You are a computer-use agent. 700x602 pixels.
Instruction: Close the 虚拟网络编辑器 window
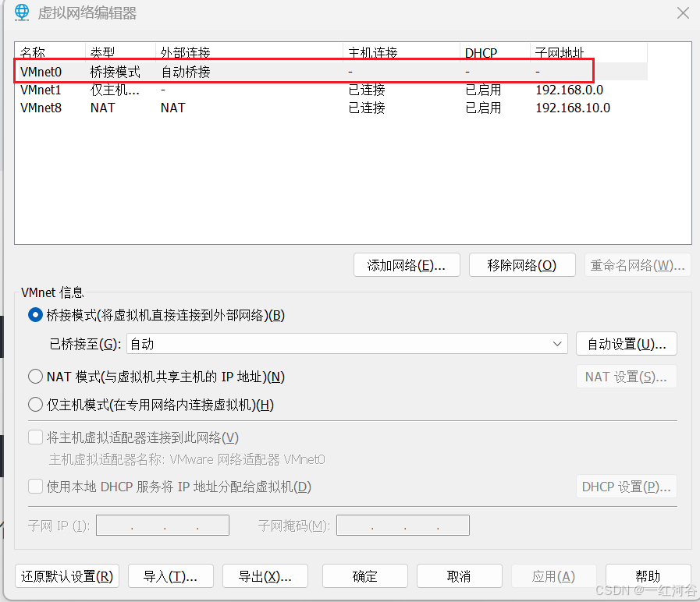[x=683, y=13]
